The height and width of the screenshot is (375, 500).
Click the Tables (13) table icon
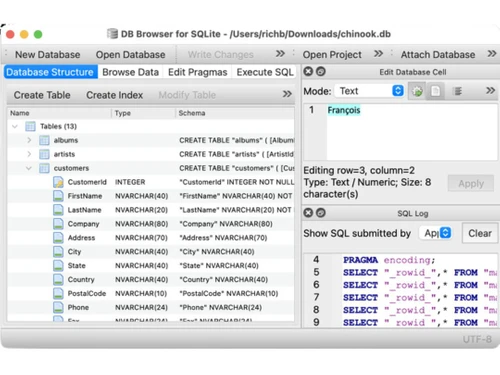click(30, 126)
